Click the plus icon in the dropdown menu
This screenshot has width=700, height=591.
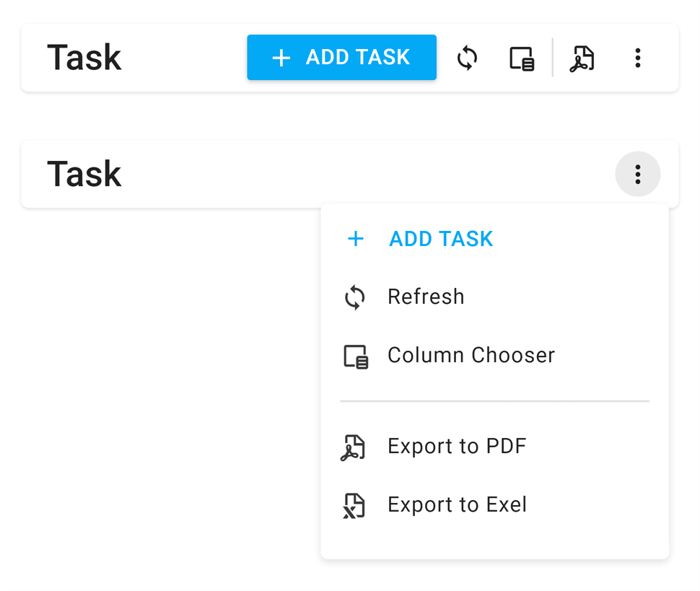click(x=355, y=239)
